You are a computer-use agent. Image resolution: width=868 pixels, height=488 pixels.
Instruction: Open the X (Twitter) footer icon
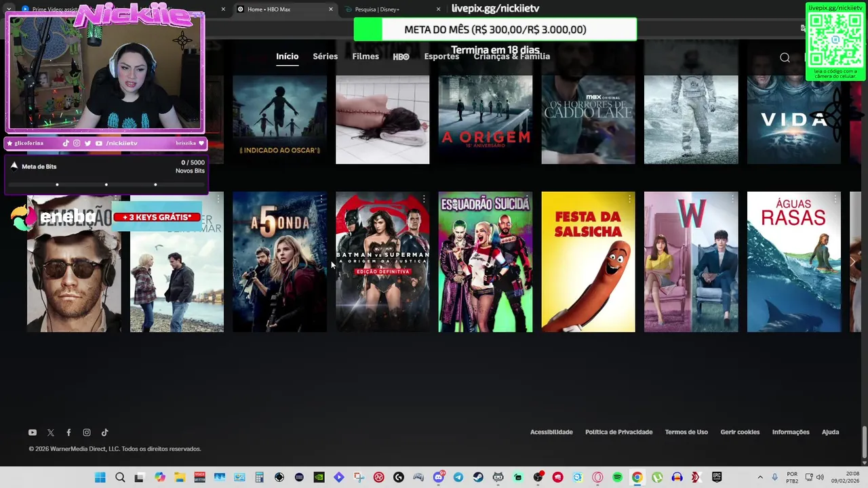(51, 432)
